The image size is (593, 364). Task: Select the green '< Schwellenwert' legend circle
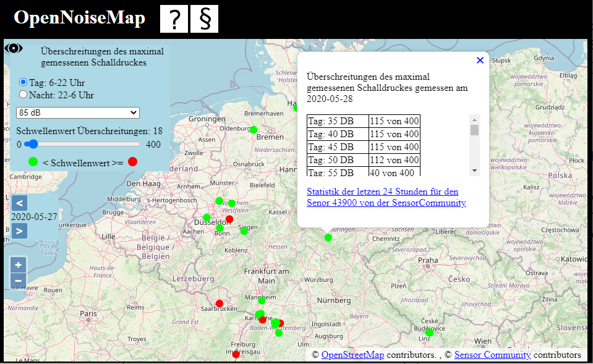[32, 161]
